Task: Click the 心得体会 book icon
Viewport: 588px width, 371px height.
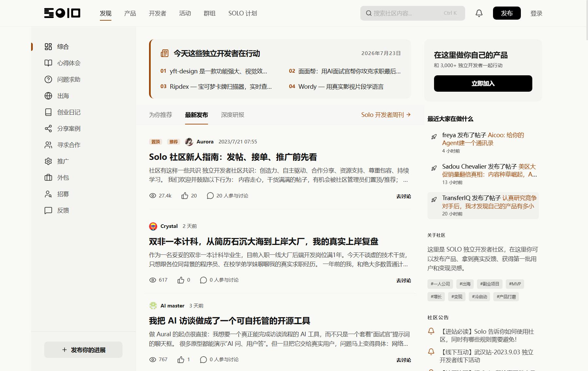Action: pyautogui.click(x=48, y=63)
